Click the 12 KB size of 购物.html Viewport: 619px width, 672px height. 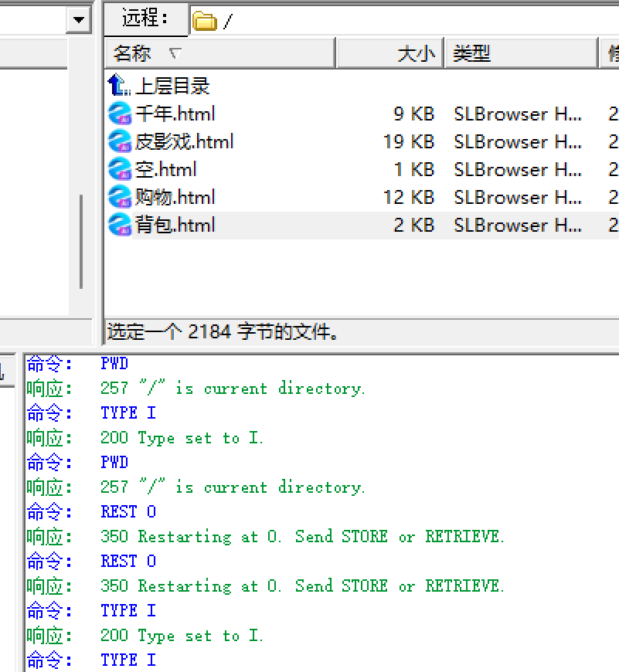[409, 198]
